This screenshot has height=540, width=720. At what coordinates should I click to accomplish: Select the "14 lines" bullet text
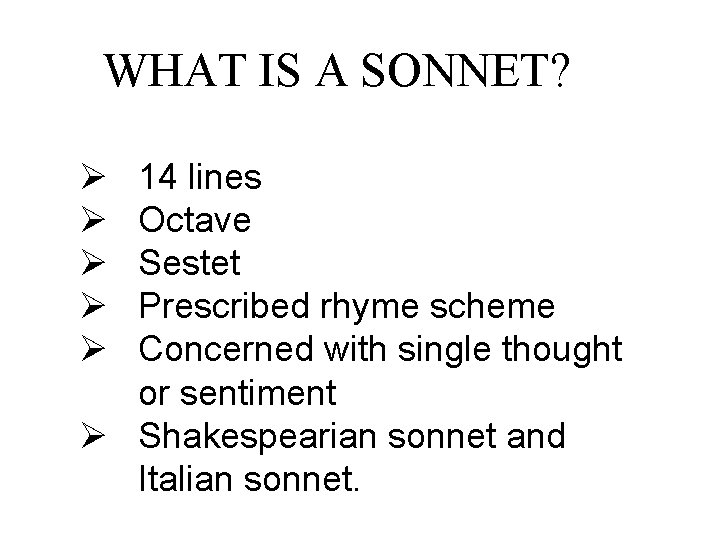click(201, 179)
